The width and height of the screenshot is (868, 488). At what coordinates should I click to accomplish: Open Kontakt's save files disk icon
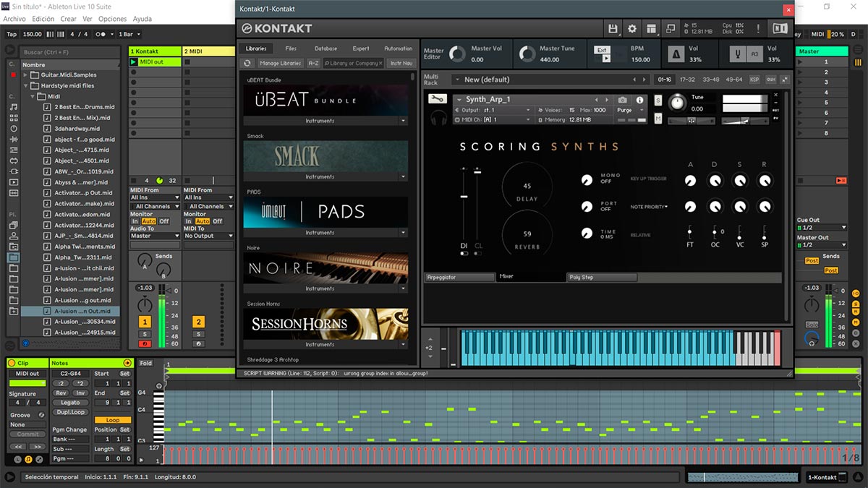(613, 28)
